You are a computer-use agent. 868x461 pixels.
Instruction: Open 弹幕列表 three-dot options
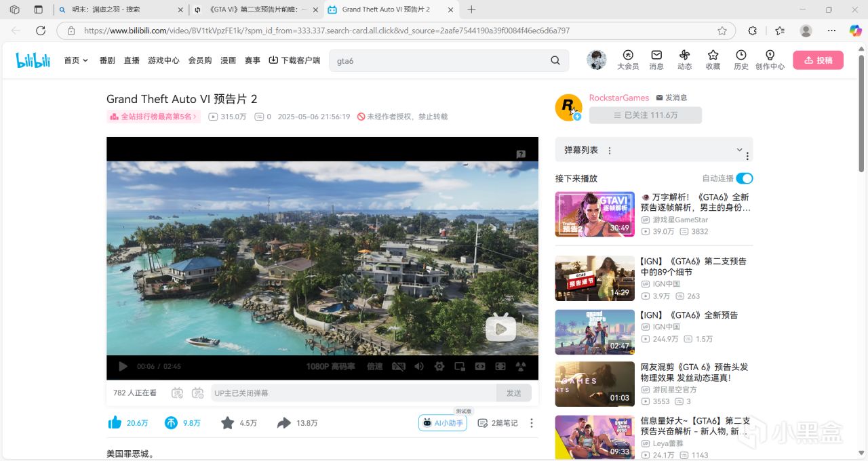[x=610, y=151]
